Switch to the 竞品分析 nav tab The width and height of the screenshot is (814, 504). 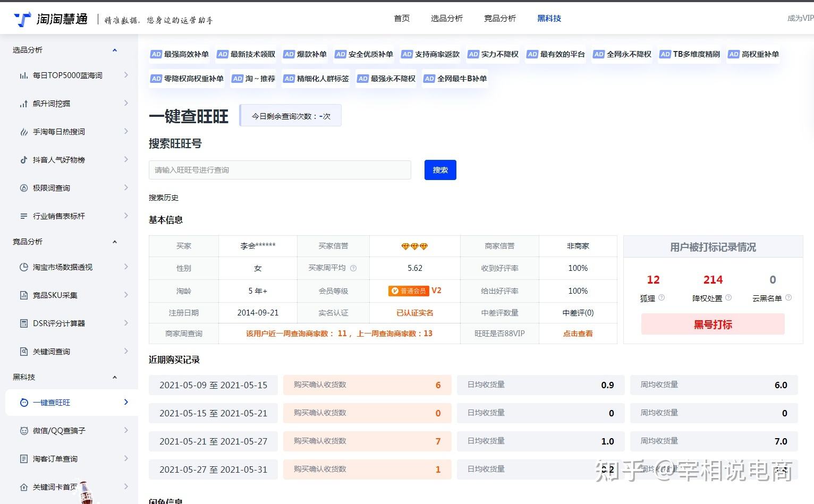tap(499, 18)
